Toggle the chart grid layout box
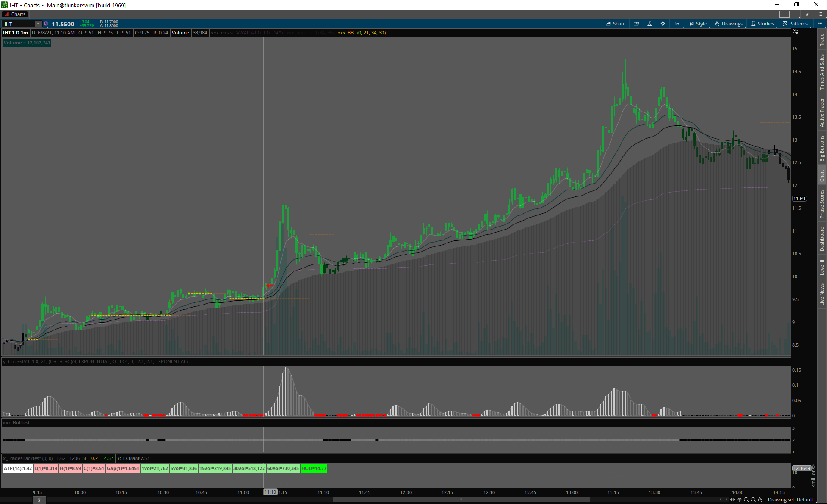Image resolution: width=827 pixels, height=504 pixels. point(784,14)
